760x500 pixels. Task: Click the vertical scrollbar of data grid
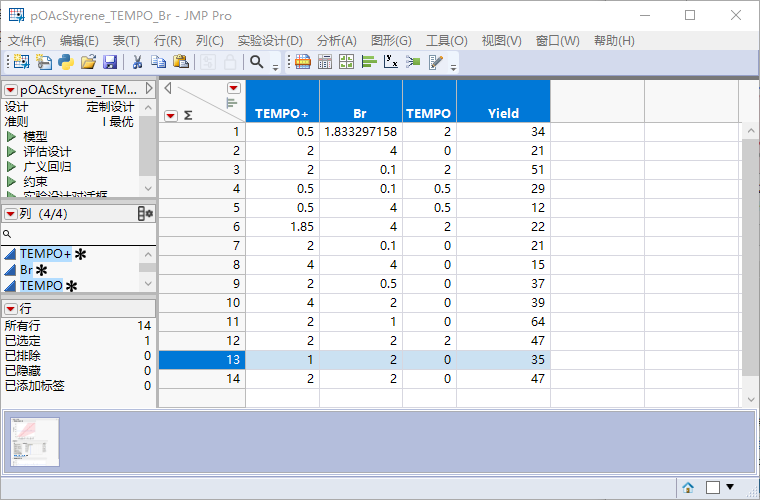click(749, 250)
